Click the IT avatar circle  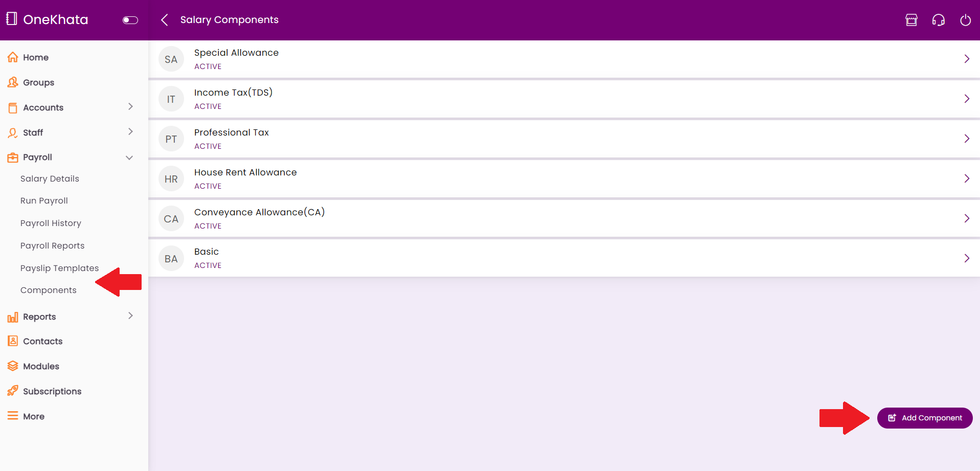pyautogui.click(x=171, y=99)
